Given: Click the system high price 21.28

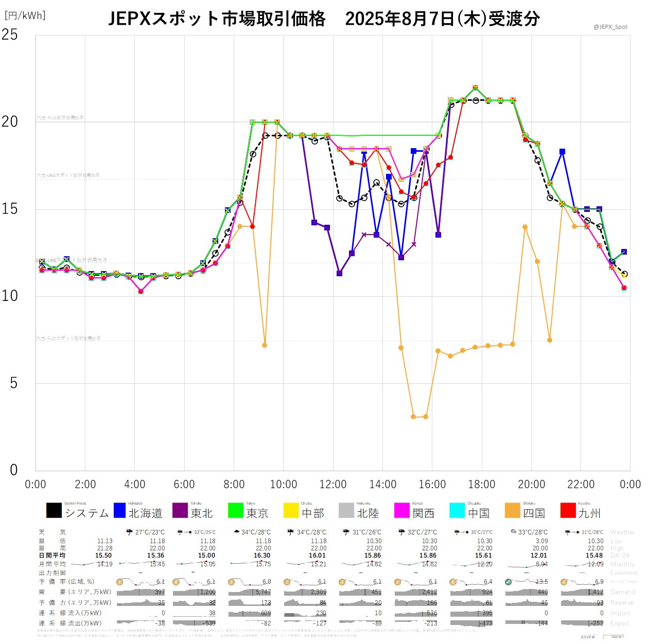Looking at the screenshot, I should tap(104, 548).
